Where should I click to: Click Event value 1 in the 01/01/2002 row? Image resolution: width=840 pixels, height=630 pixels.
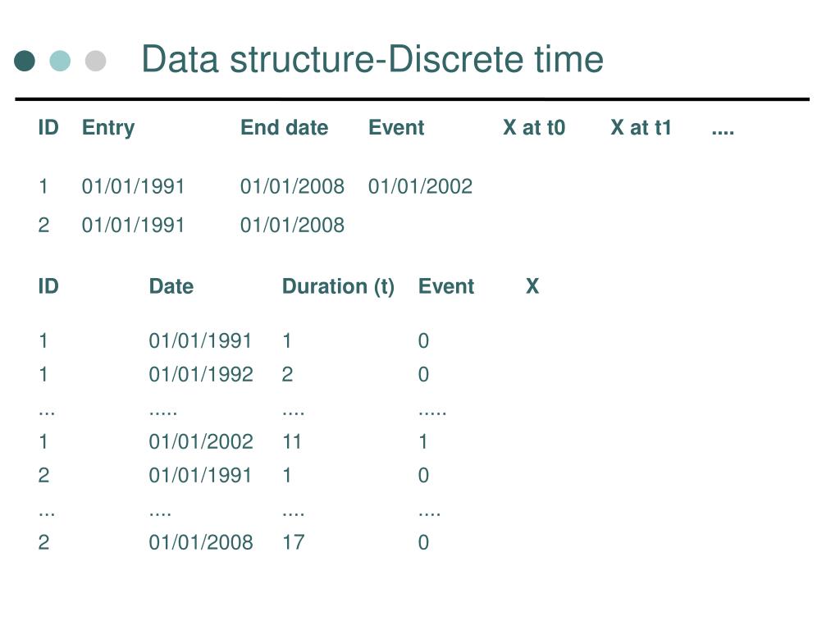pyautogui.click(x=422, y=442)
